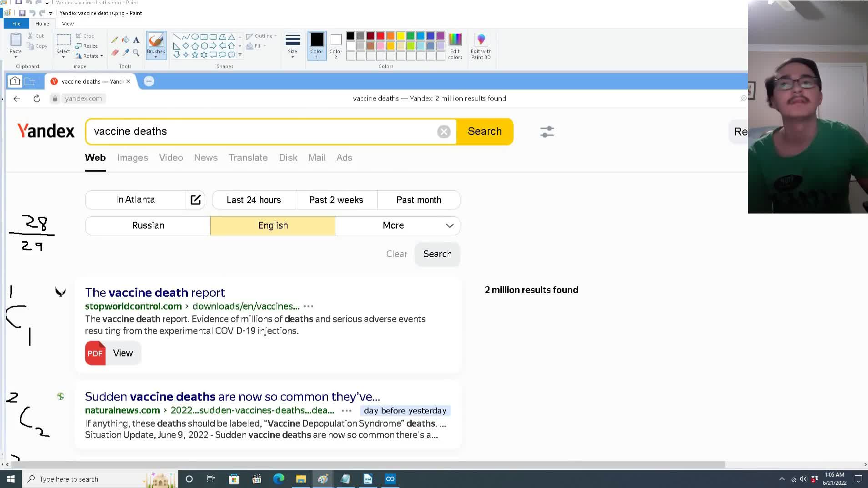Select the Pencil tool in Paint

coord(115,40)
